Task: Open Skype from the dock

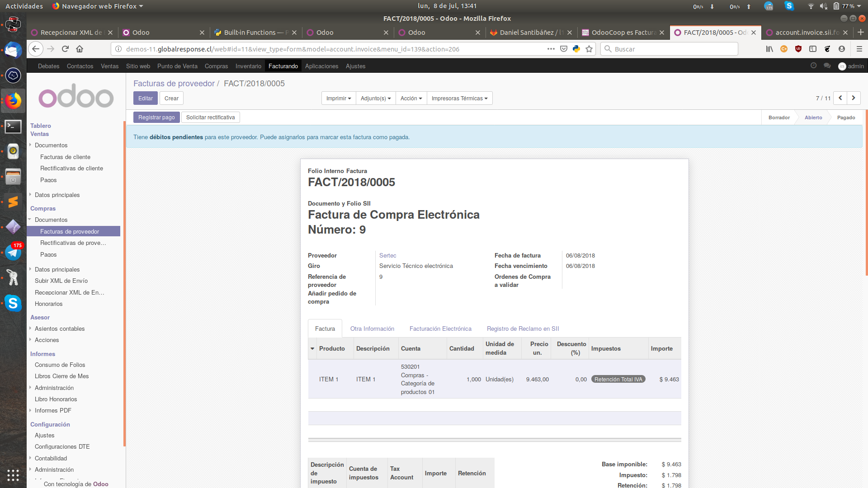Action: pos(13,304)
